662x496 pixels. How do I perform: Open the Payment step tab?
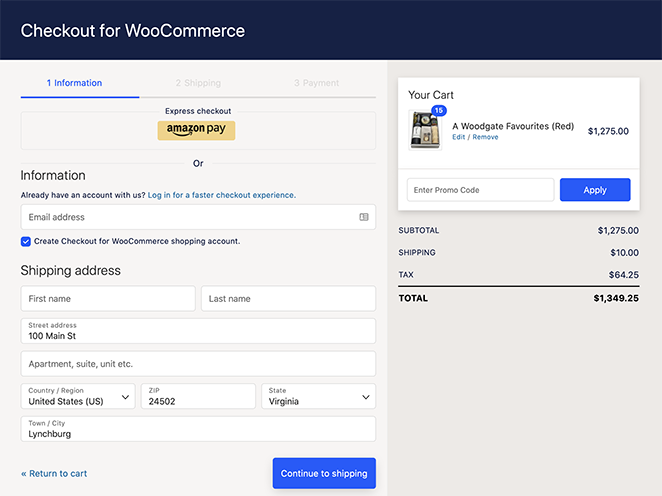(316, 83)
